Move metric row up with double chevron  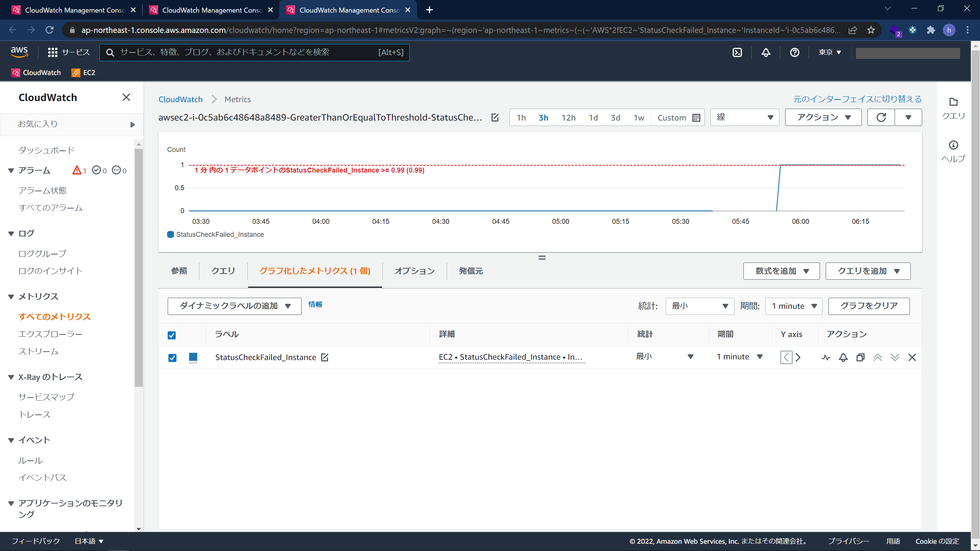click(877, 357)
